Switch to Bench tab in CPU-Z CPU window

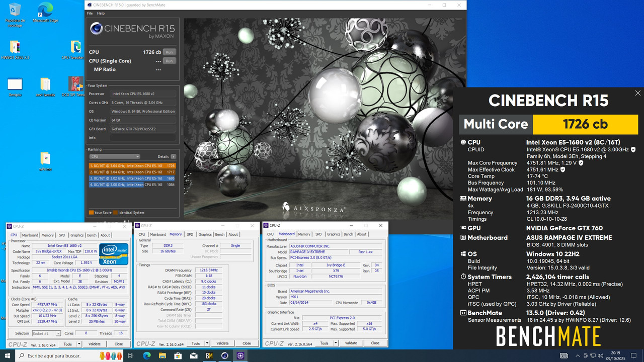(x=92, y=235)
